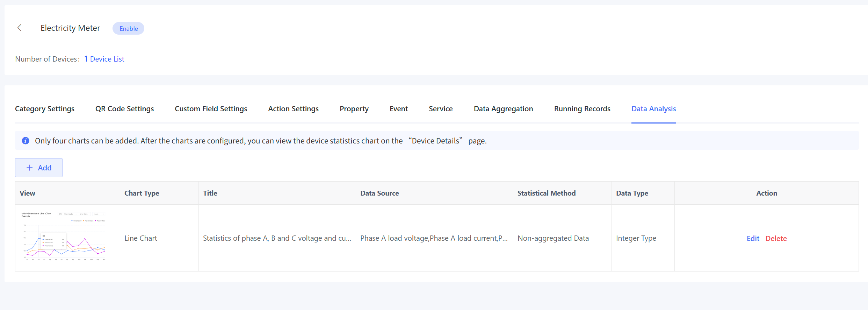Image resolution: width=868 pixels, height=310 pixels.
Task: Open the QR Code Settings tab
Action: (124, 109)
